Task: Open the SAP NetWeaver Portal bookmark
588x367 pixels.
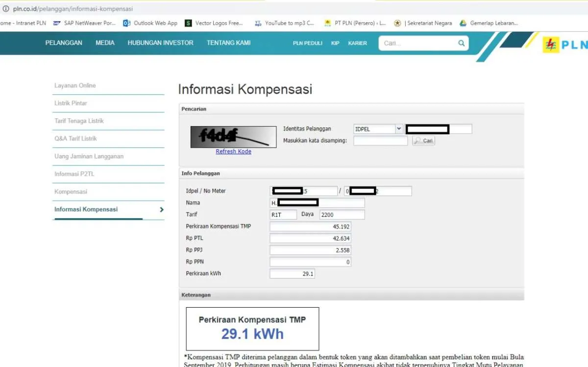Action: 84,23
